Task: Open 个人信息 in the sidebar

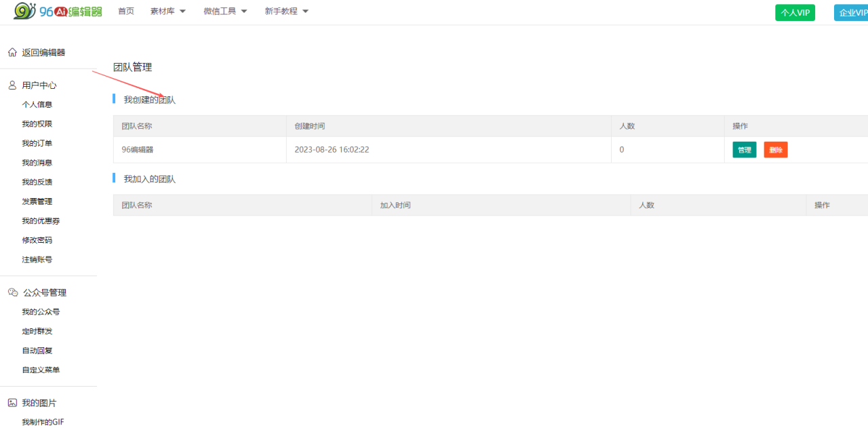Action: click(37, 104)
